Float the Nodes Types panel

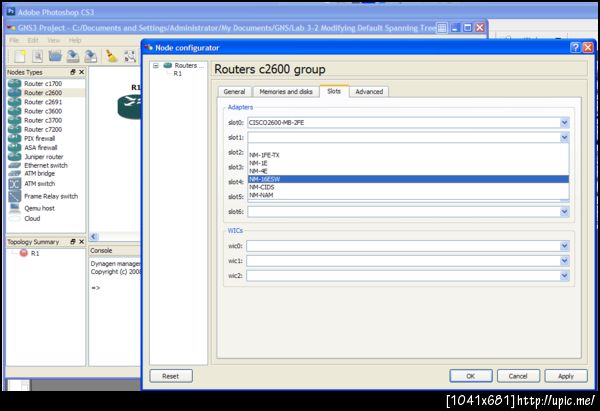(x=73, y=72)
